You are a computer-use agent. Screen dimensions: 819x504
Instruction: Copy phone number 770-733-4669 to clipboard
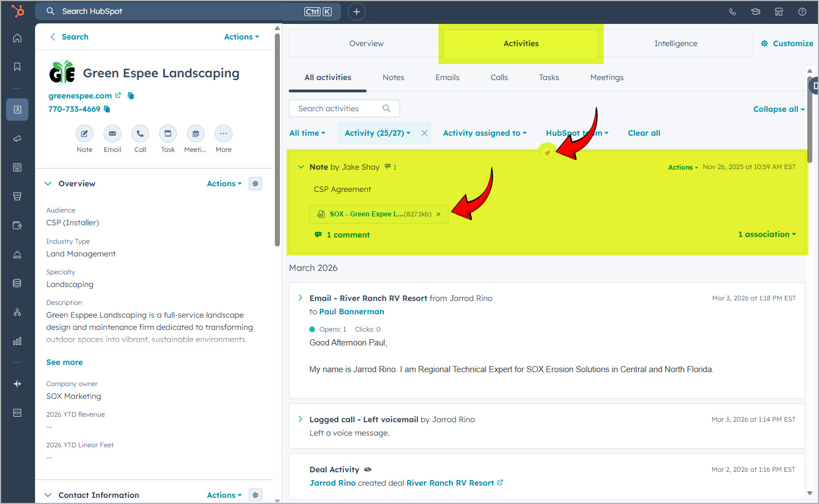107,109
